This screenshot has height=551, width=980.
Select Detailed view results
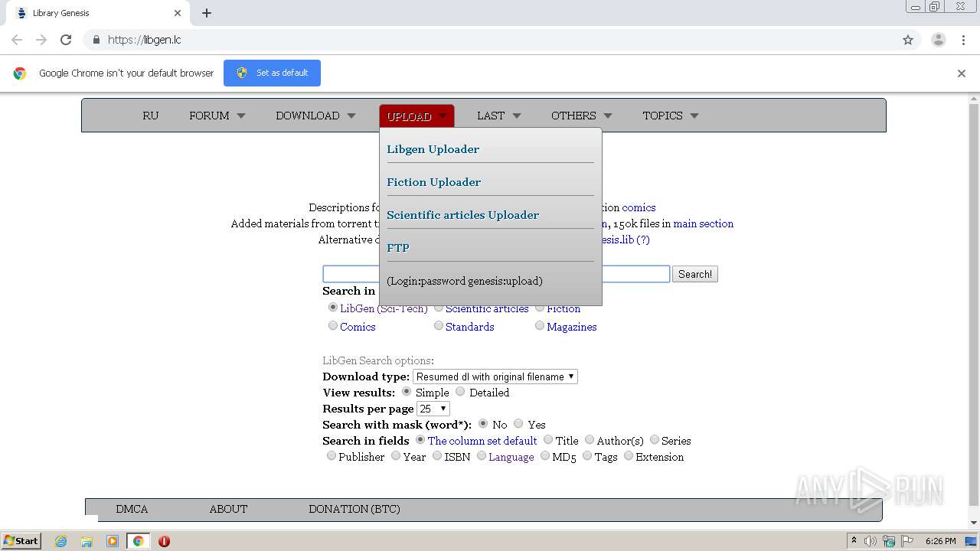[x=460, y=392]
